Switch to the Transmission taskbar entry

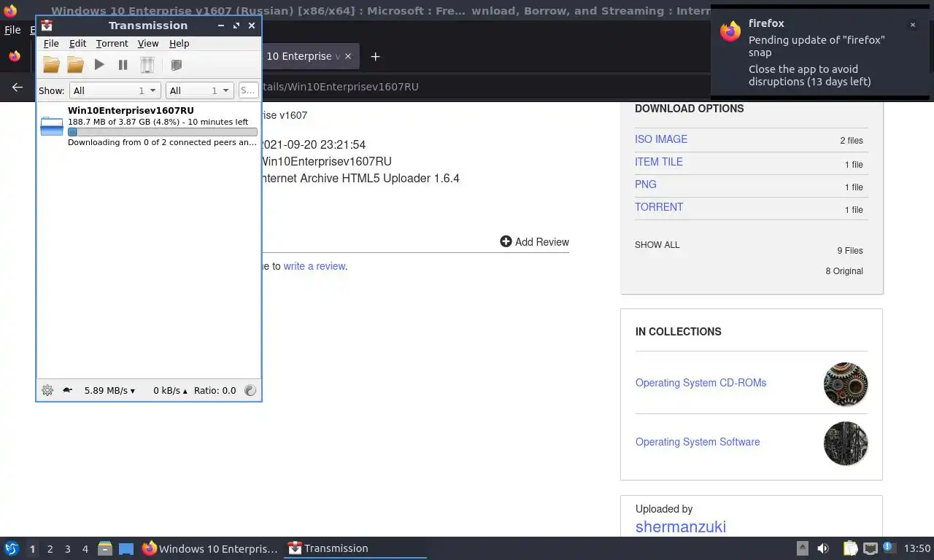[x=356, y=548]
